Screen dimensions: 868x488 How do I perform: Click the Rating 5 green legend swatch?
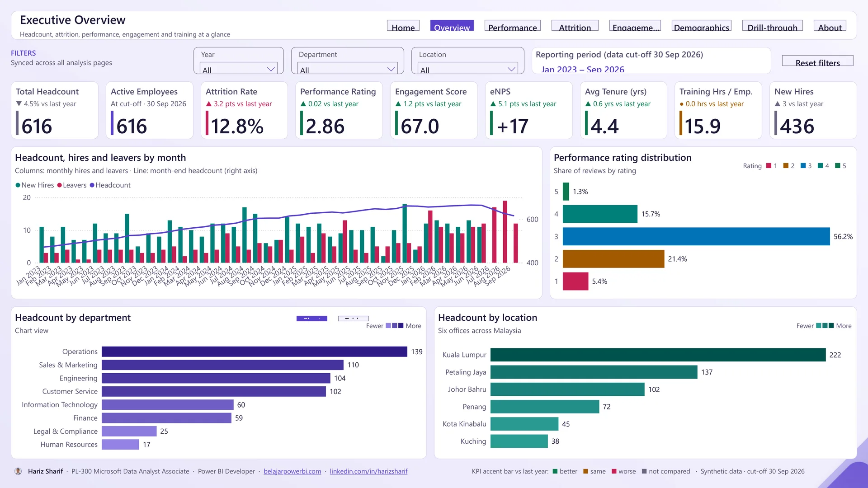tap(837, 166)
